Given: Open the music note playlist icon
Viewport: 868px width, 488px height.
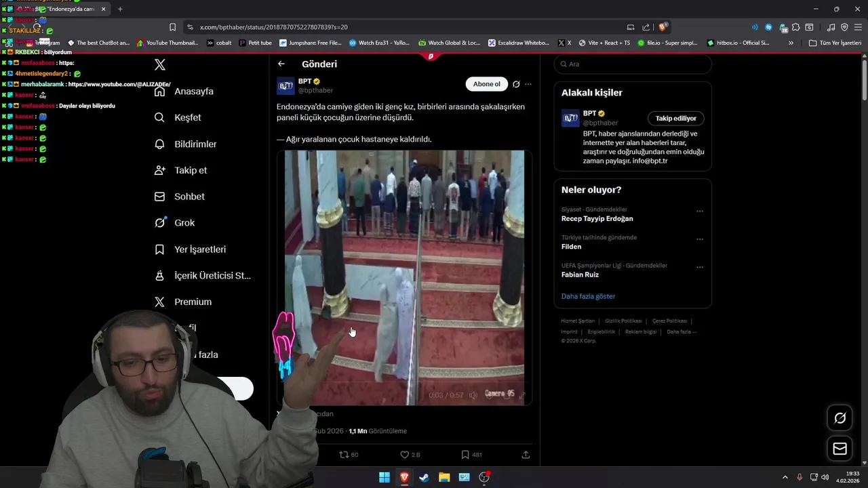Looking at the screenshot, I should coord(831,27).
